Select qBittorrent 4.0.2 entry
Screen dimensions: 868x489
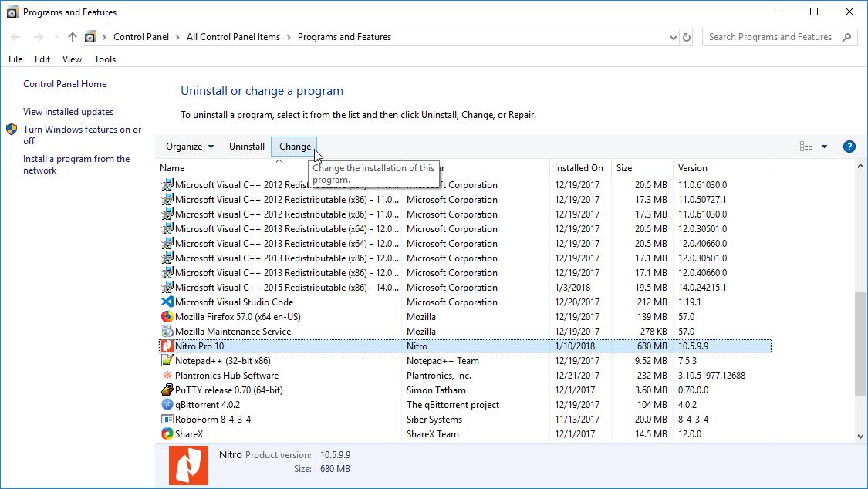207,405
